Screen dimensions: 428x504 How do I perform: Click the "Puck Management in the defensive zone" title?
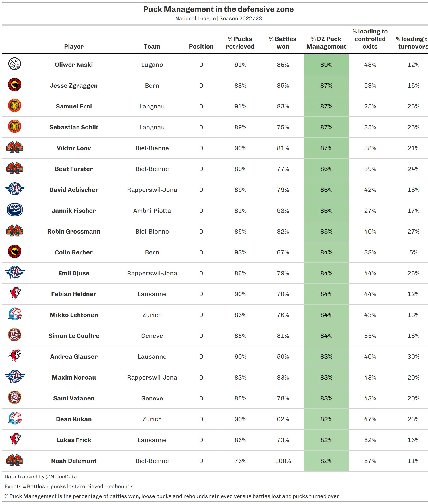coord(218,9)
